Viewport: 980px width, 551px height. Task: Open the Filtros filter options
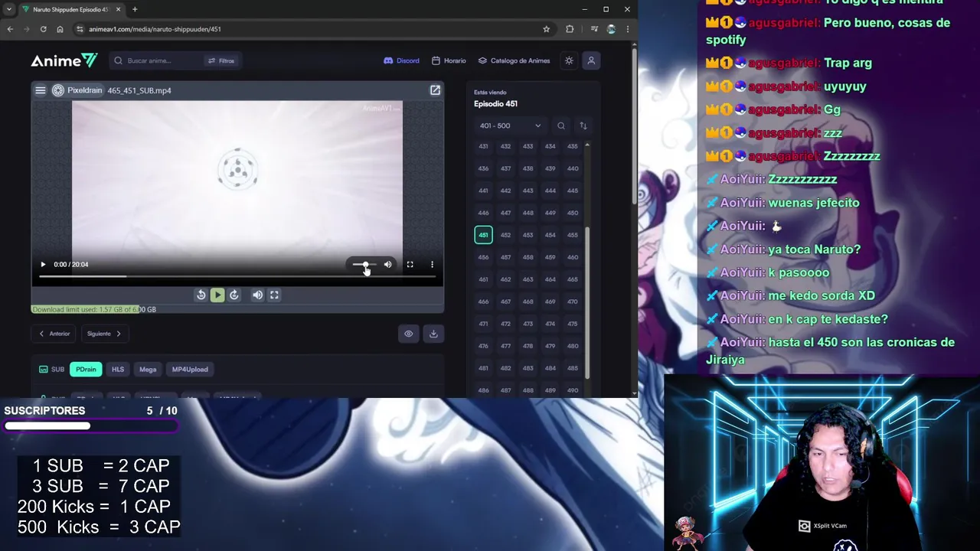tap(221, 60)
